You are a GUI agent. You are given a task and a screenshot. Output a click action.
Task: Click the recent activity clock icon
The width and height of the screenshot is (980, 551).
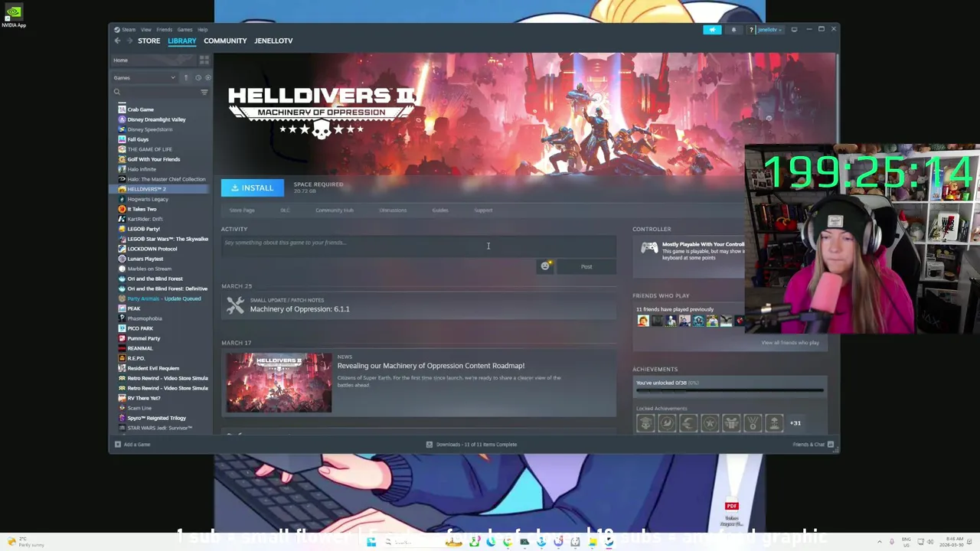[x=198, y=77]
